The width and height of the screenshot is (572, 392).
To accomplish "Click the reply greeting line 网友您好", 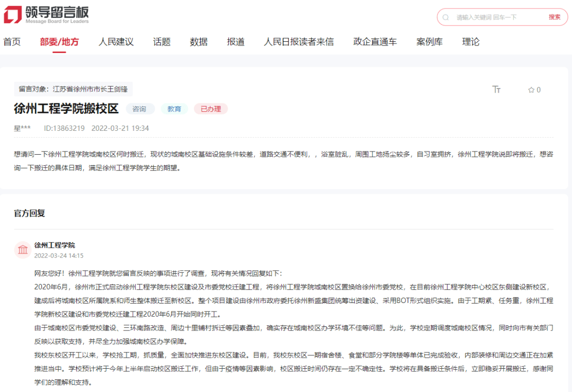I will pyautogui.click(x=158, y=273).
